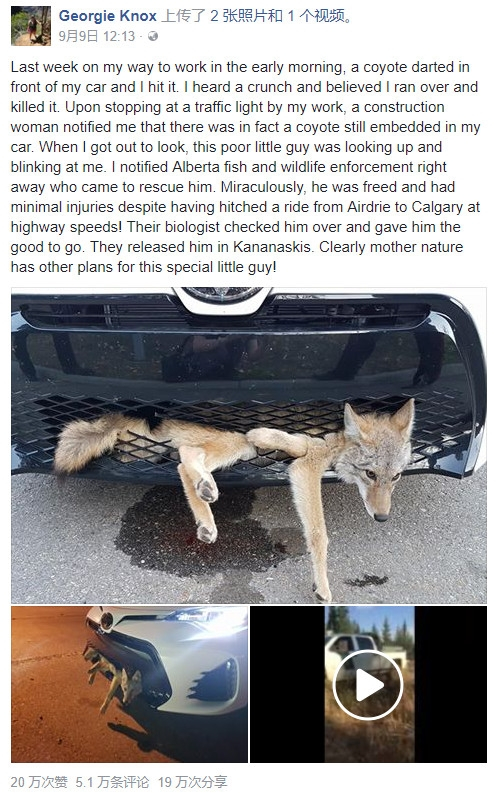Open the night-time white car photo
Image resolution: width=497 pixels, height=793 pixels.
[x=129, y=684]
